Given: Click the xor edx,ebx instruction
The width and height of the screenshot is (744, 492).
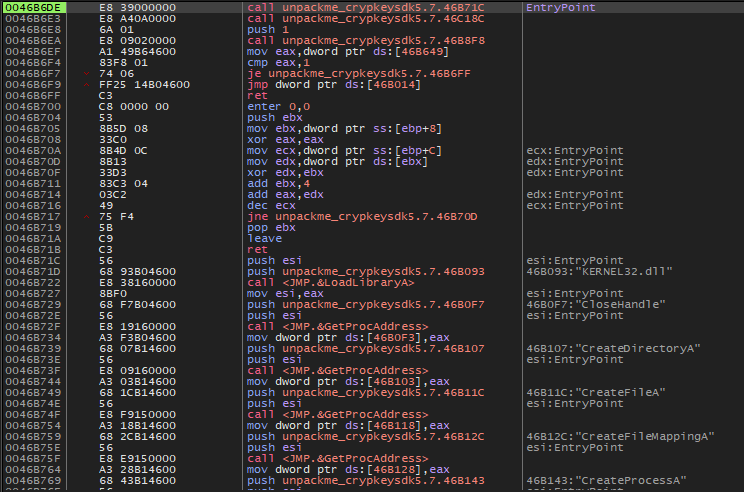Looking at the screenshot, I should click(x=285, y=172).
